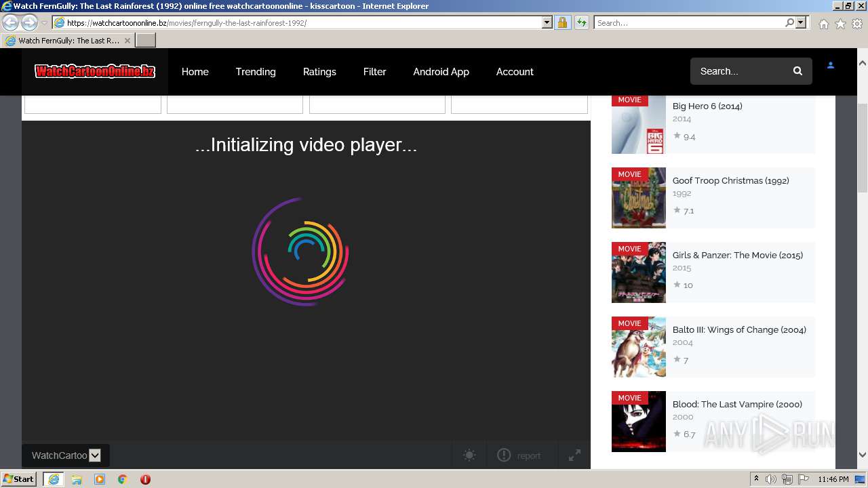The image size is (868, 488).
Task: Click the site search magnifier icon
Action: [797, 71]
